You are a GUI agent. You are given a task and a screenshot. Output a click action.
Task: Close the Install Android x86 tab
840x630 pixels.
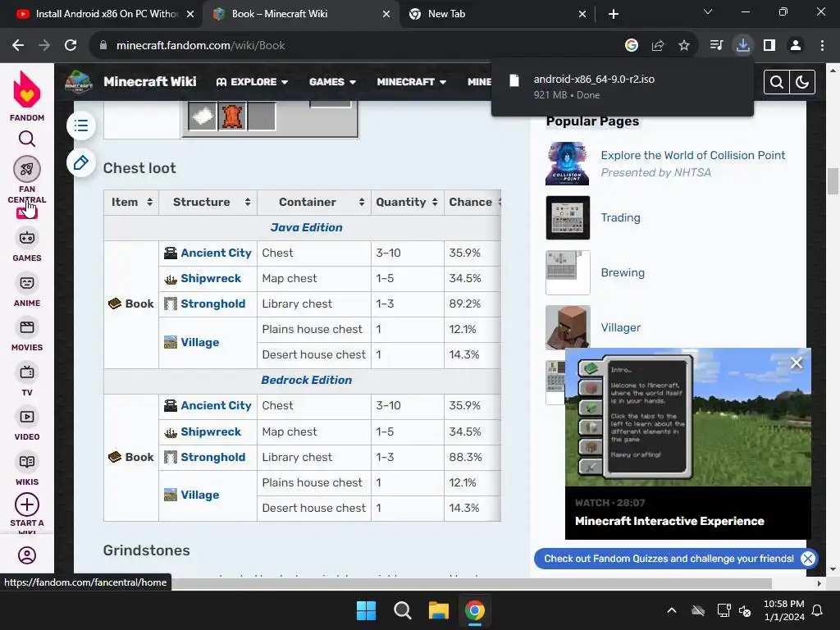point(190,14)
